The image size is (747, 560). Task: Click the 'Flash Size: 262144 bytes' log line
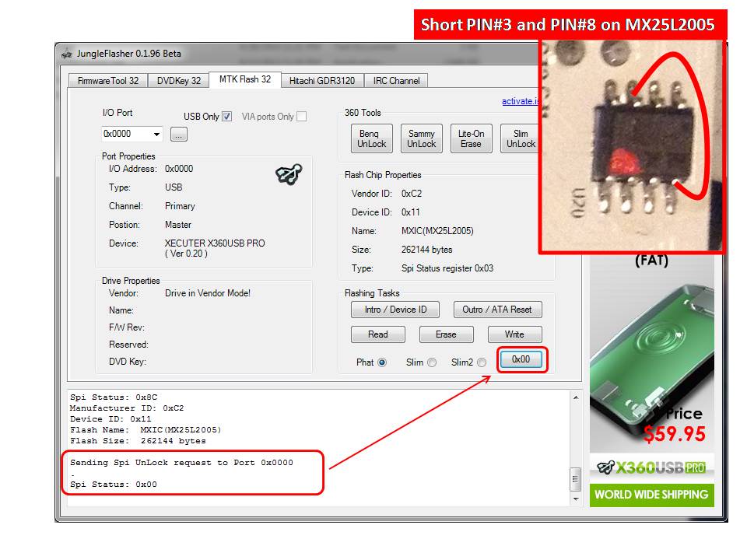(139, 441)
